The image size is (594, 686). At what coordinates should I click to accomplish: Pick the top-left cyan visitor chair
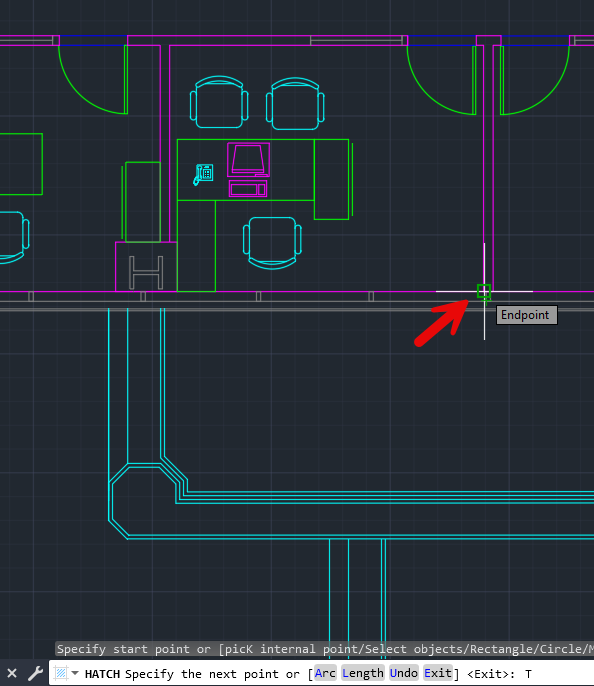[x=219, y=102]
